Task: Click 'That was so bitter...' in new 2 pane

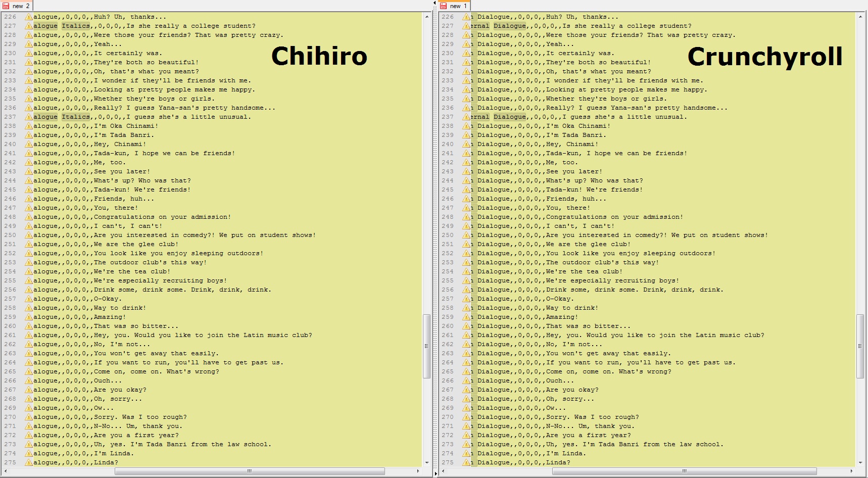Action: pyautogui.click(x=136, y=326)
